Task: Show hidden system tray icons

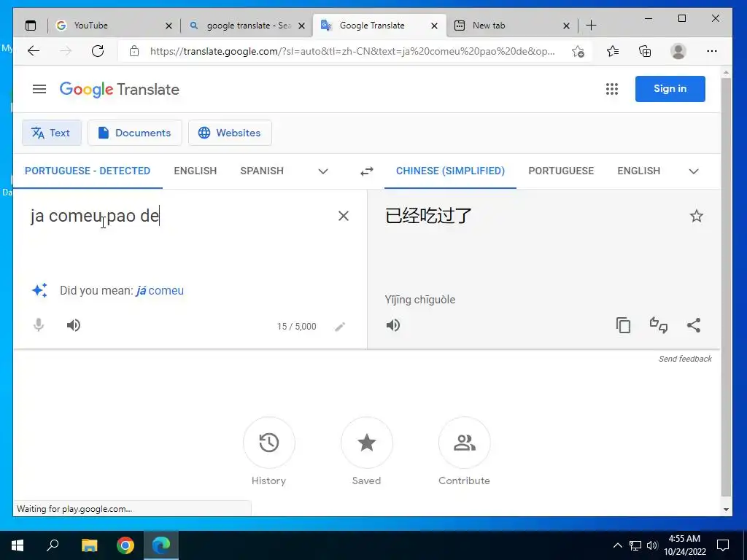Action: click(x=617, y=545)
